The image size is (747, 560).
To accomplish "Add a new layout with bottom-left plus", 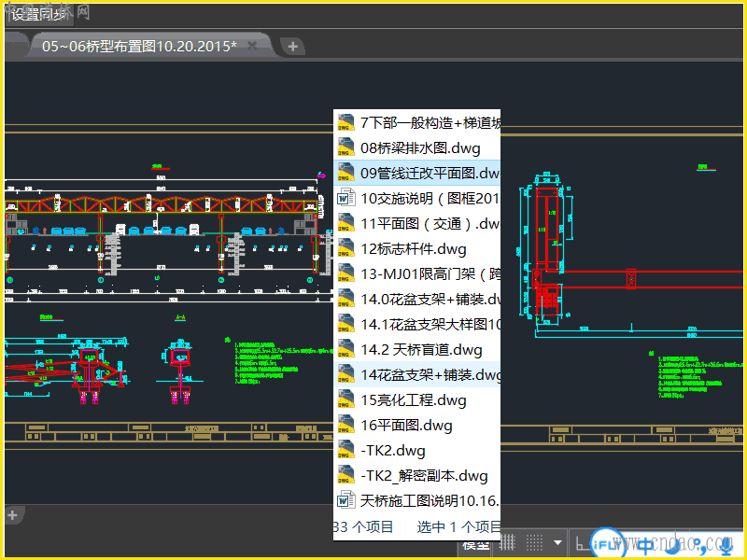I will pos(12,515).
